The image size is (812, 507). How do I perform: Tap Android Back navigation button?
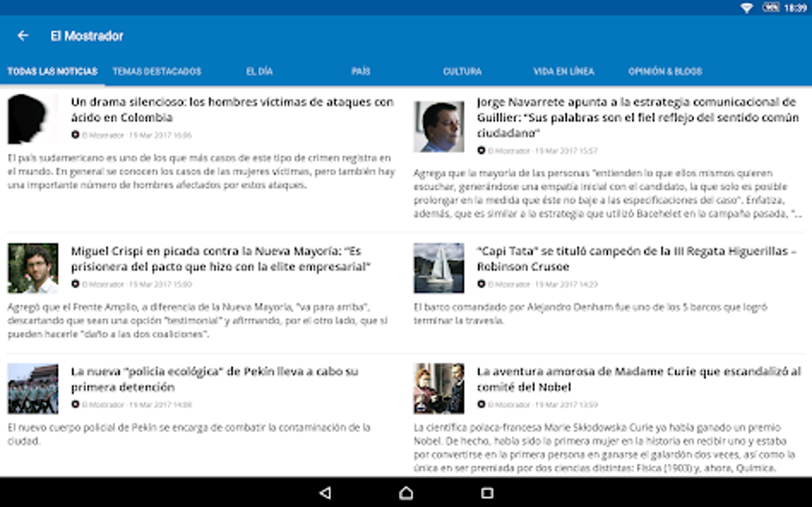coord(326,493)
